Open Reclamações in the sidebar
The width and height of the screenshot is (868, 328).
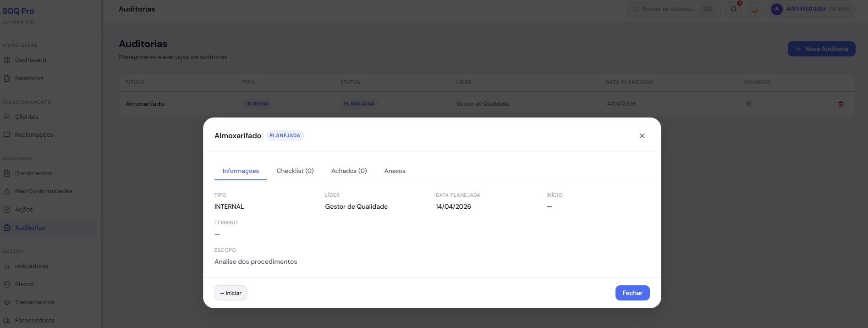tap(34, 135)
